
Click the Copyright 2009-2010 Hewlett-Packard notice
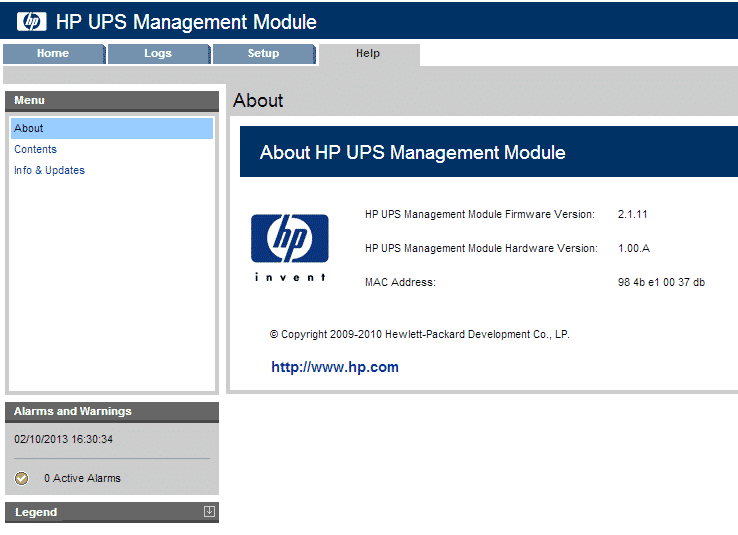[420, 335]
